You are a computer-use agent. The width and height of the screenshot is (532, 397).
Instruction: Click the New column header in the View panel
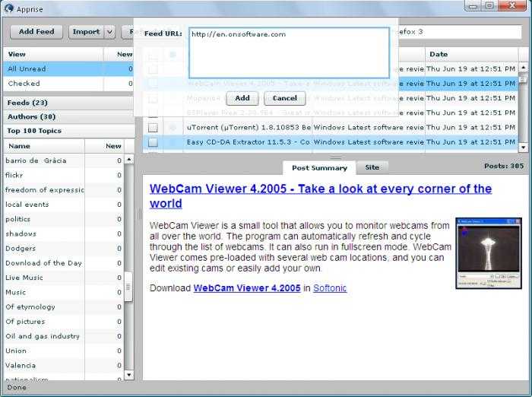pyautogui.click(x=119, y=54)
